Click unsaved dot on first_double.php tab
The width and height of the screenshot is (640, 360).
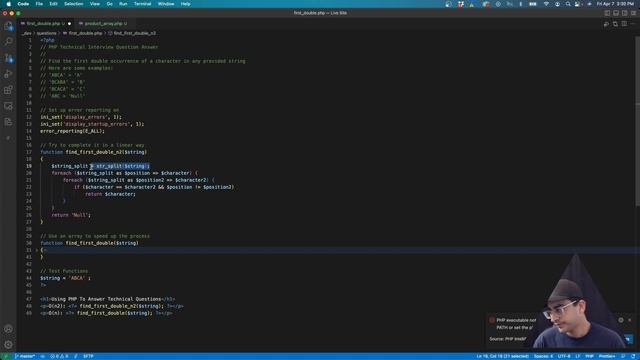coord(69,24)
